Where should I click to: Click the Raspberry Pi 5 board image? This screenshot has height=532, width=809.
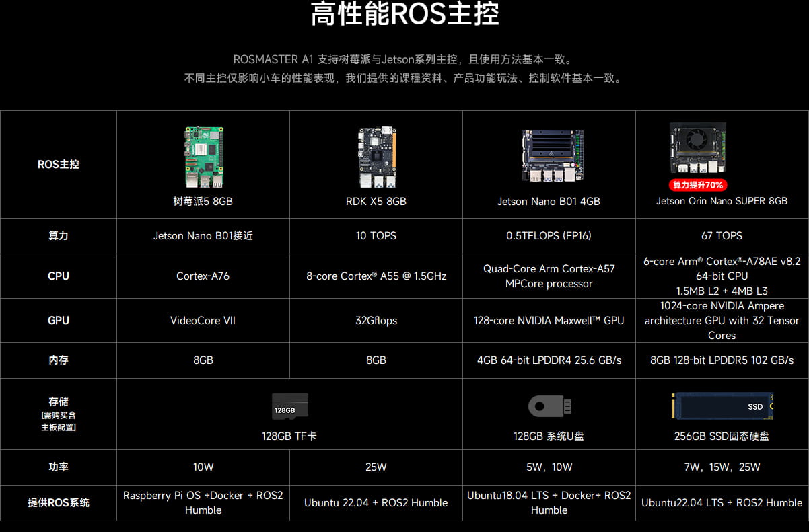203,157
